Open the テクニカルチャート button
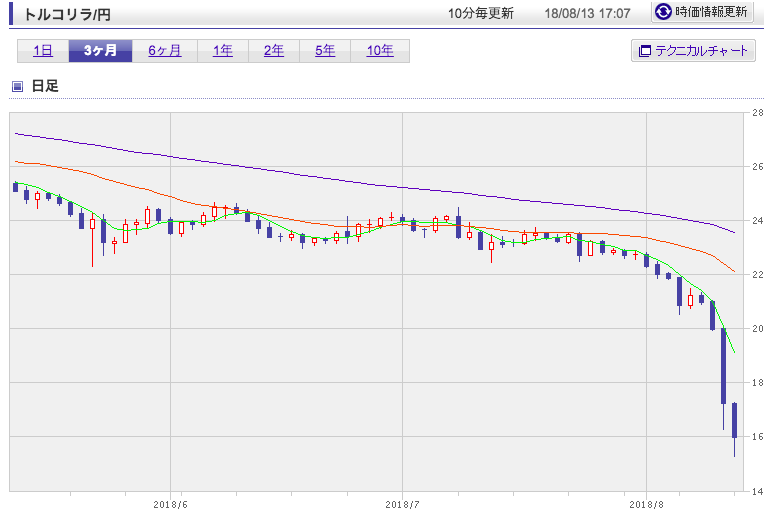 point(693,51)
